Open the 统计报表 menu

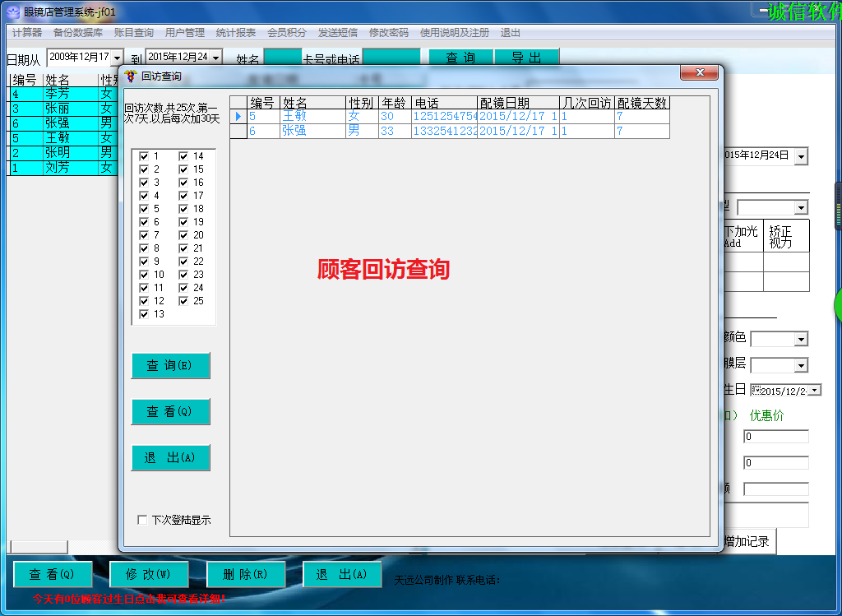[x=236, y=33]
